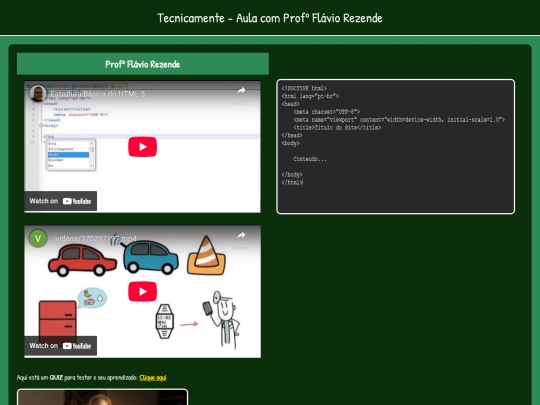The height and width of the screenshot is (405, 540).
Task: Open the image thumbnail below the quiz text
Action: tap(102, 397)
